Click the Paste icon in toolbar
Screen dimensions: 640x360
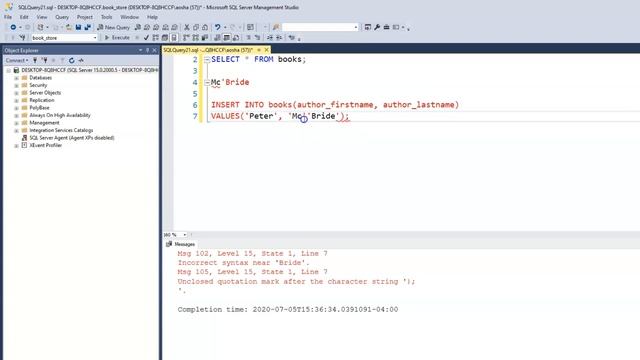[x=205, y=27]
